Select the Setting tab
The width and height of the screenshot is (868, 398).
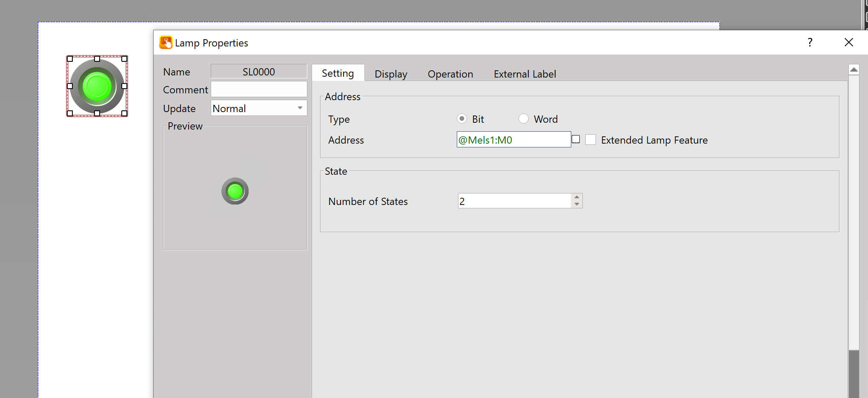point(338,73)
